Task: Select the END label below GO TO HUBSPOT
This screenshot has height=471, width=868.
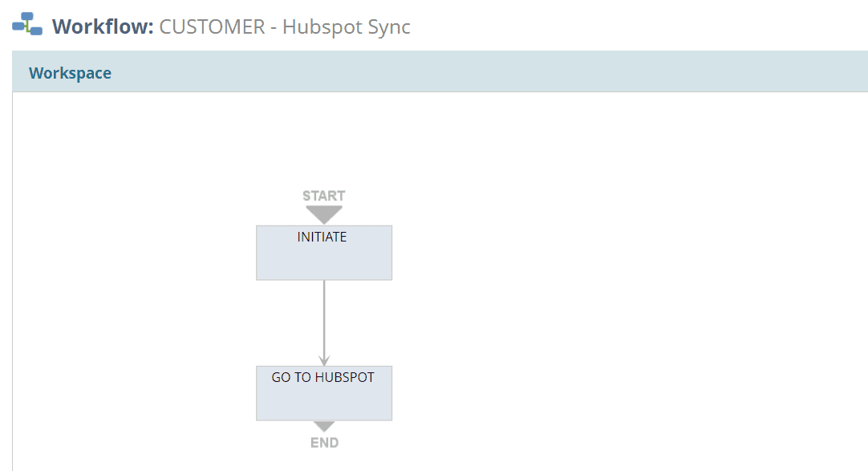Action: (324, 443)
